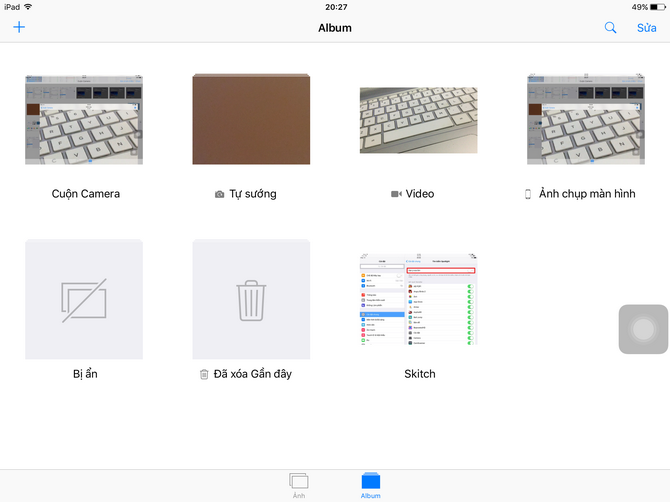Viewport: 670px width, 502px height.
Task: Open search with the magnifier icon
Action: [610, 28]
